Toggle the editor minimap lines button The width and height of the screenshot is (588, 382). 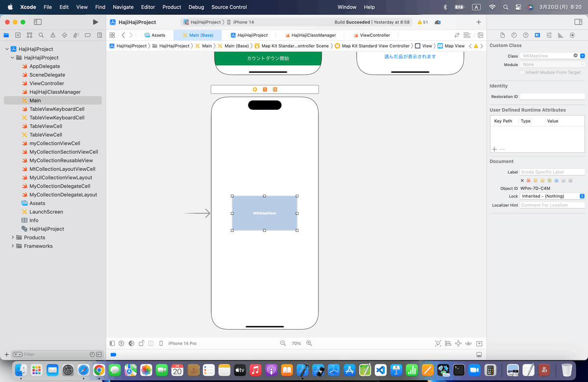click(x=467, y=35)
